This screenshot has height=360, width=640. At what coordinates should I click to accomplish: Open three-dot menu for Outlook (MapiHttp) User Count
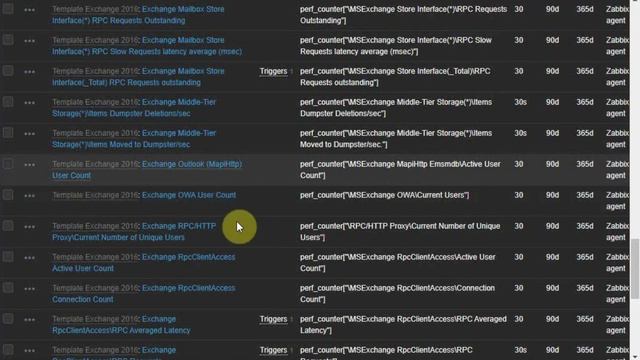[29, 165]
